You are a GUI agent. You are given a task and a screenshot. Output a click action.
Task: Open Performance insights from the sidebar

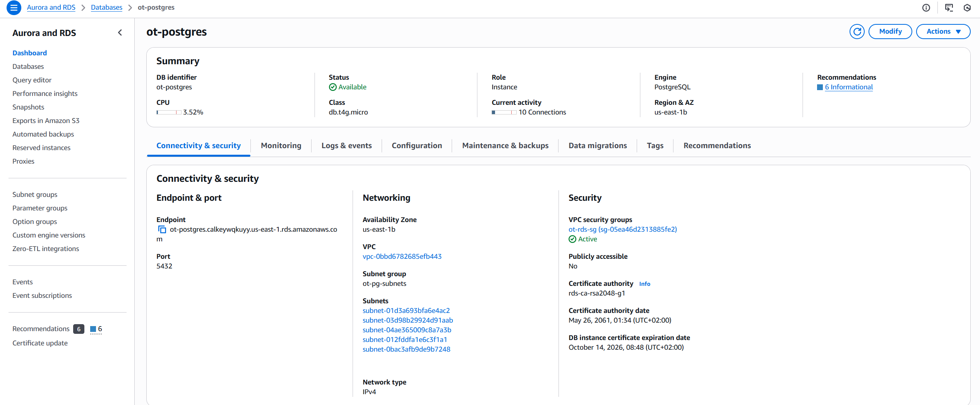(x=45, y=93)
